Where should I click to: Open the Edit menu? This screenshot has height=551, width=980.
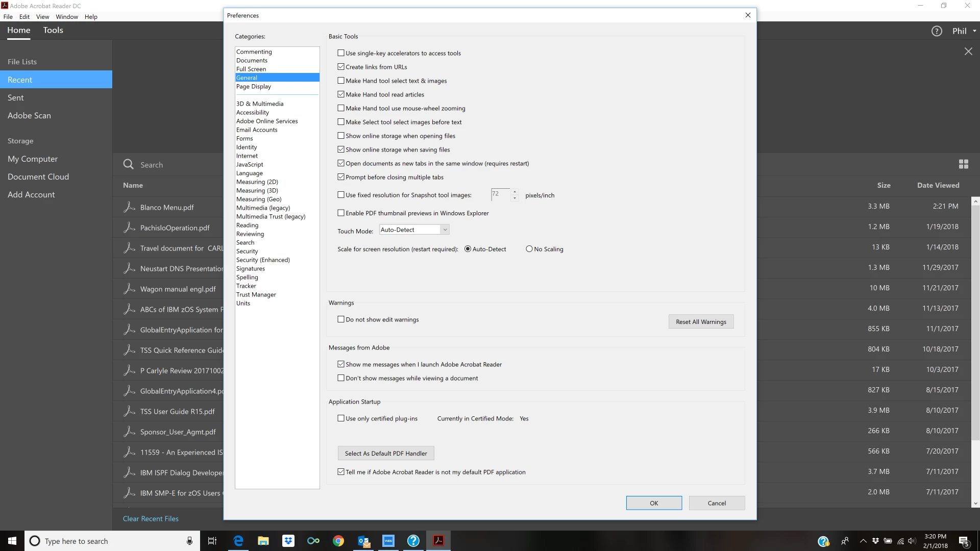coord(24,17)
